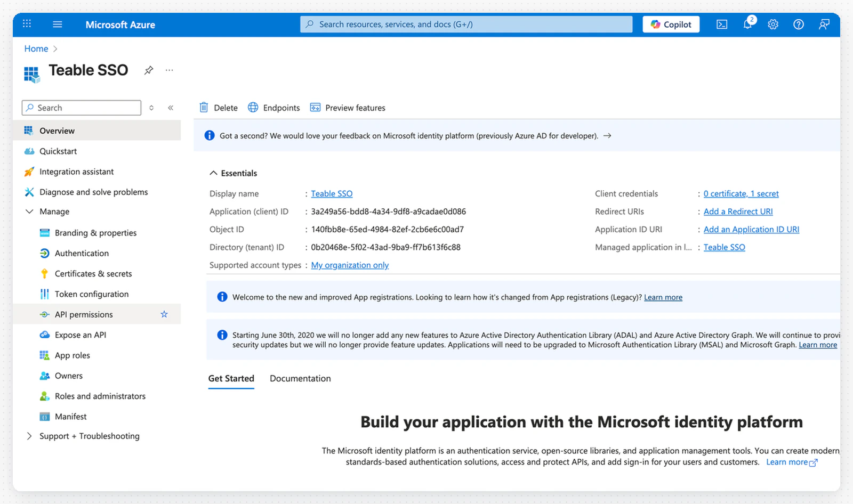Open the more options ellipsis by Teable SSO
This screenshot has height=504, width=853.
169,70
